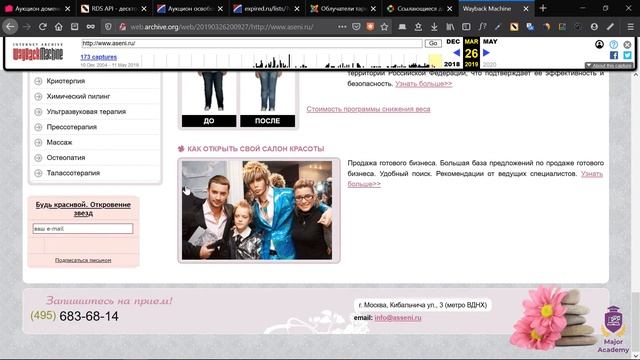The width and height of the screenshot is (640, 360).
Task: Click the site info shield icon in address bar
Action: (108, 27)
